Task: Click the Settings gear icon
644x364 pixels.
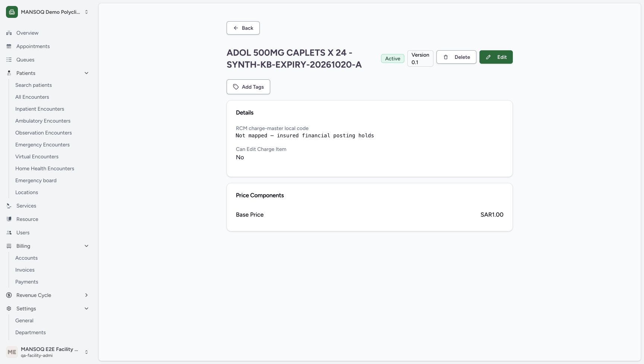Action: pyautogui.click(x=9, y=308)
